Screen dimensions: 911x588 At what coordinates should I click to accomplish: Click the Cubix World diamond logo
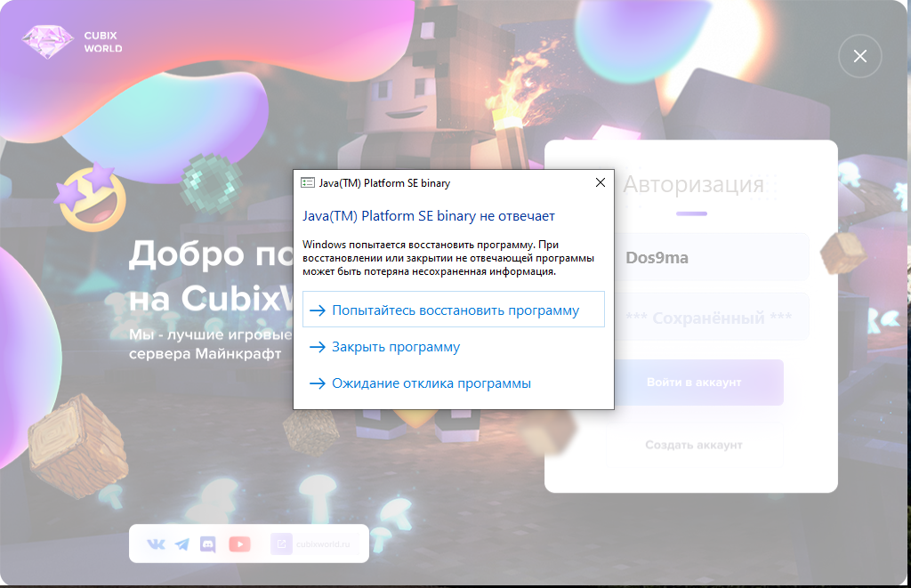click(x=49, y=42)
